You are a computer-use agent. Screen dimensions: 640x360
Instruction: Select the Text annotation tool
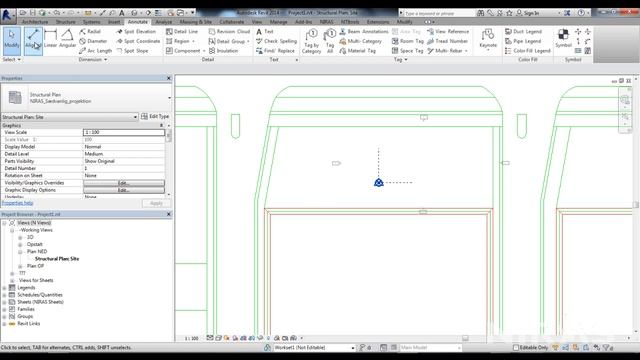pos(264,31)
